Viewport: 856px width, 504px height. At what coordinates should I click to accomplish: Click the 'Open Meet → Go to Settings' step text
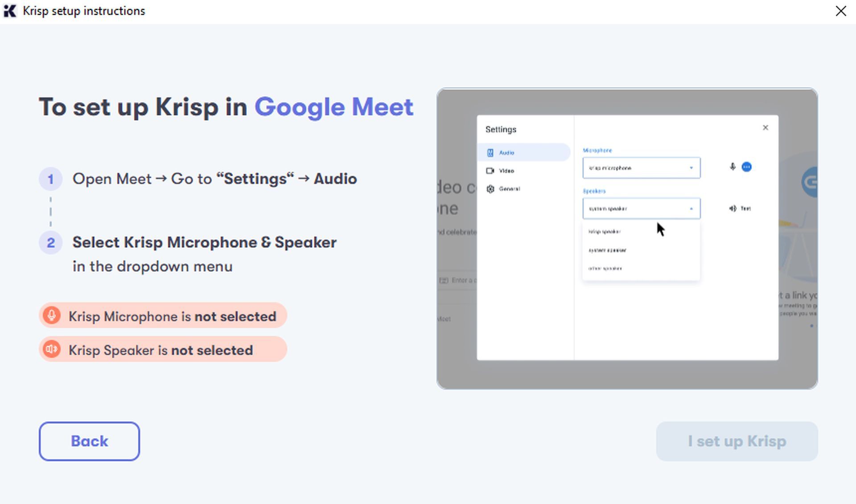click(215, 179)
